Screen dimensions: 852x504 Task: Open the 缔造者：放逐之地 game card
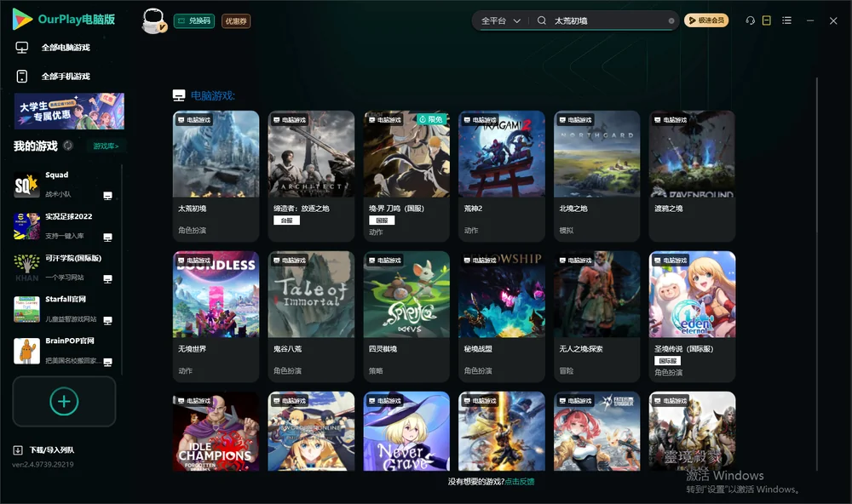[311, 176]
